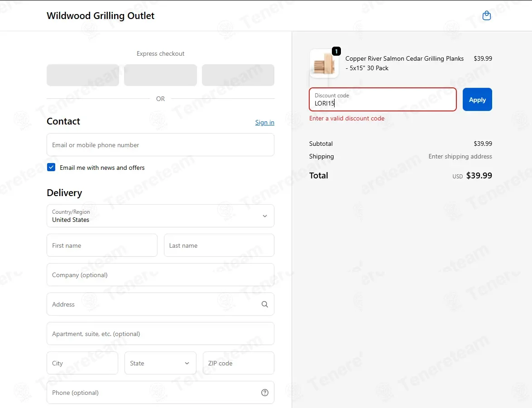Click the Express checkout label
Screen dimensions: 532x408
pyautogui.click(x=160, y=53)
